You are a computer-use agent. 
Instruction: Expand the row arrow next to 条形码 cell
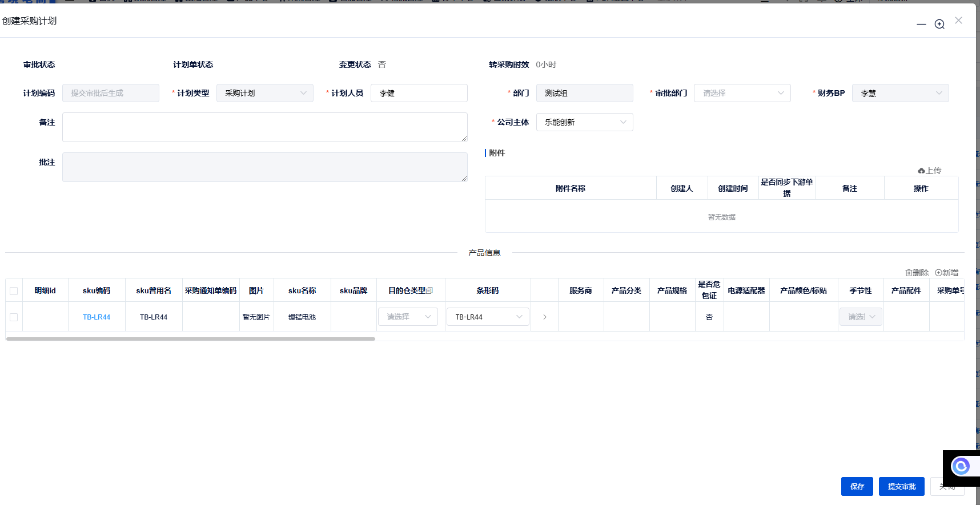545,317
